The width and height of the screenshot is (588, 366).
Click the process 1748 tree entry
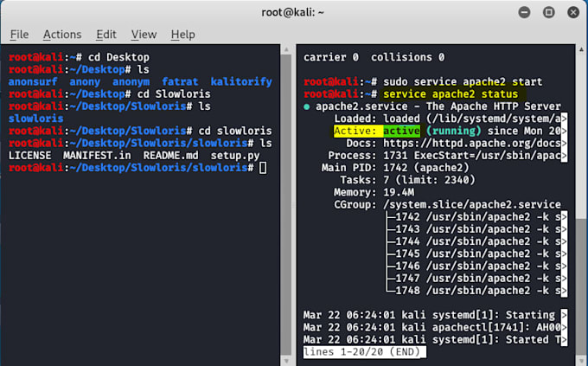pyautogui.click(x=476, y=291)
